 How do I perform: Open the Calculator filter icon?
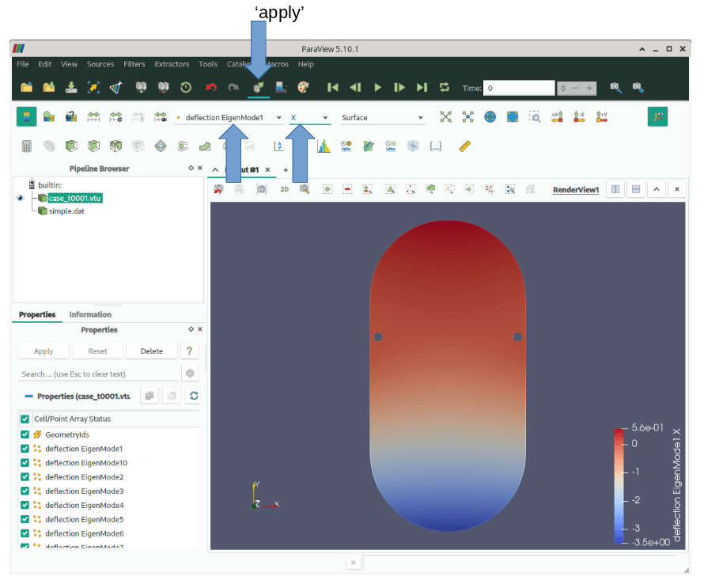tap(26, 146)
